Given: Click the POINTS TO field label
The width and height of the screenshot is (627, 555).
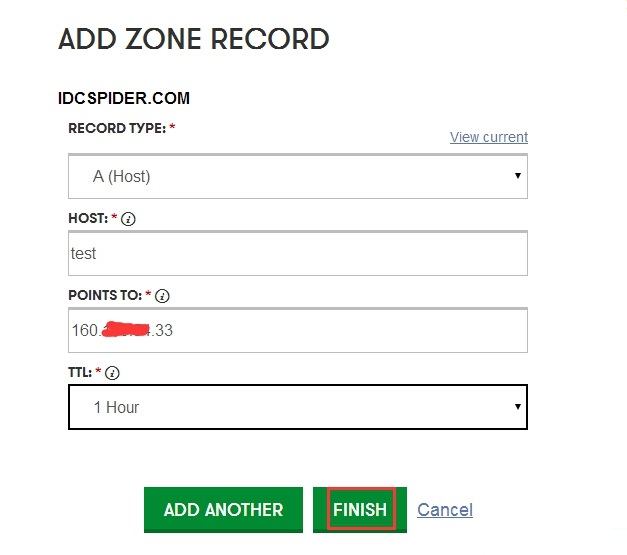Looking at the screenshot, I should tap(105, 295).
